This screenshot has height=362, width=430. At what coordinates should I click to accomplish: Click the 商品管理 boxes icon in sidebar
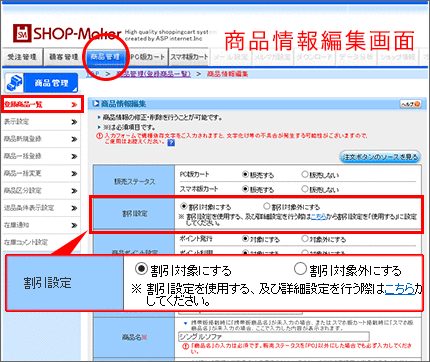(15, 83)
